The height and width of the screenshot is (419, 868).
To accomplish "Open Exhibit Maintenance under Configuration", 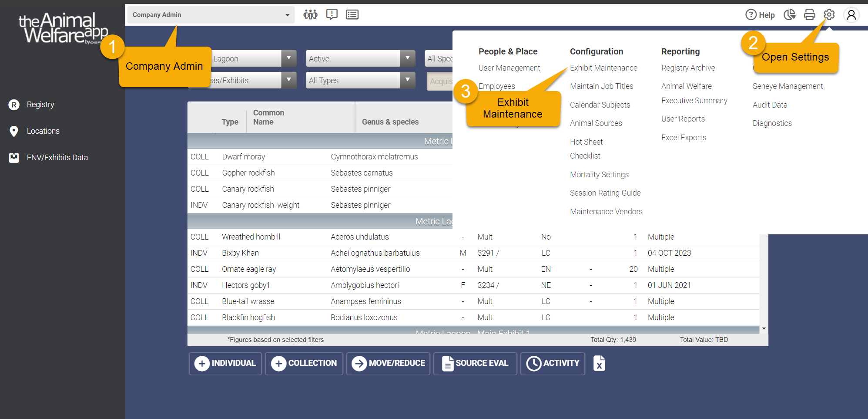I will tap(603, 68).
